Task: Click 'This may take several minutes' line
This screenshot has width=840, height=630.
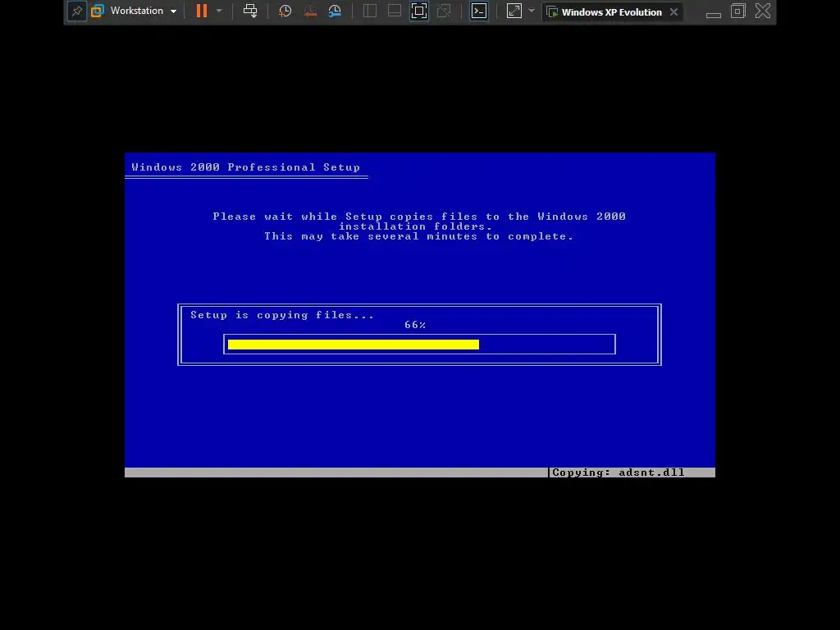Action: [x=419, y=236]
